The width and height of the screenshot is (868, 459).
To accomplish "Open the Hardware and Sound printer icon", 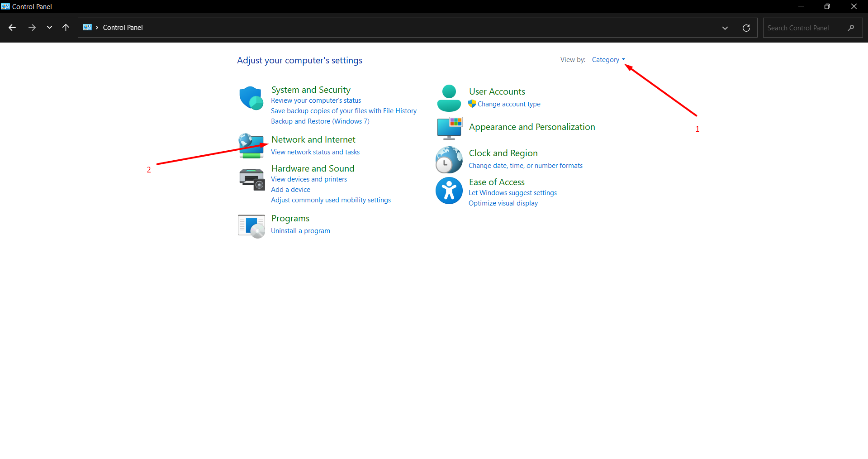I will click(251, 179).
